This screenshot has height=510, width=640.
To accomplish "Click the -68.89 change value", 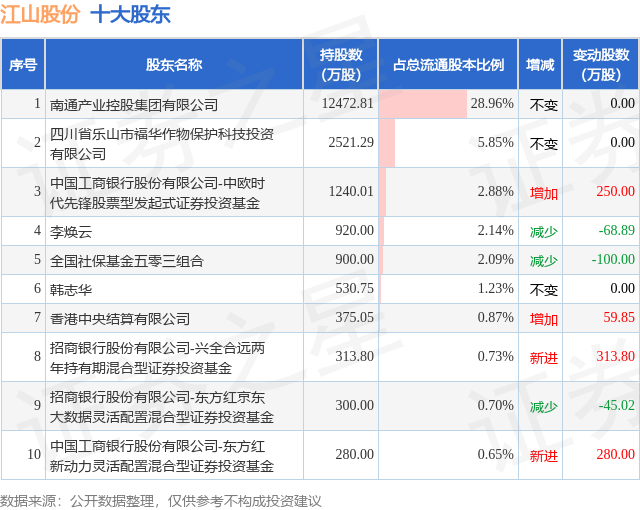I will (616, 230).
